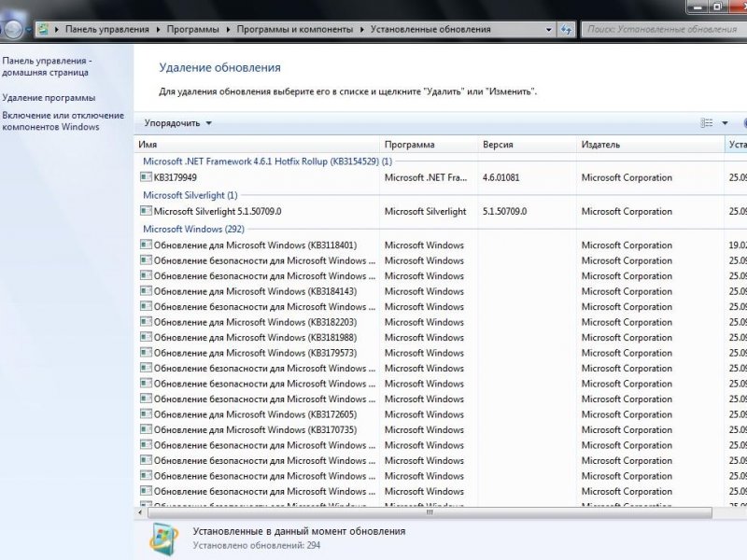Click the search box Установленные обновления
The width and height of the screenshot is (747, 560).
pos(664,30)
